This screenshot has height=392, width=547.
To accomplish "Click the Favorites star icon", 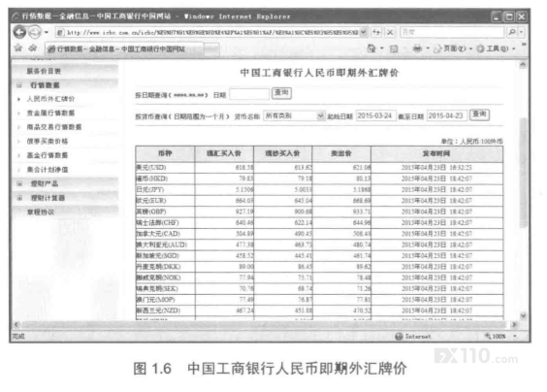I will [18, 49].
